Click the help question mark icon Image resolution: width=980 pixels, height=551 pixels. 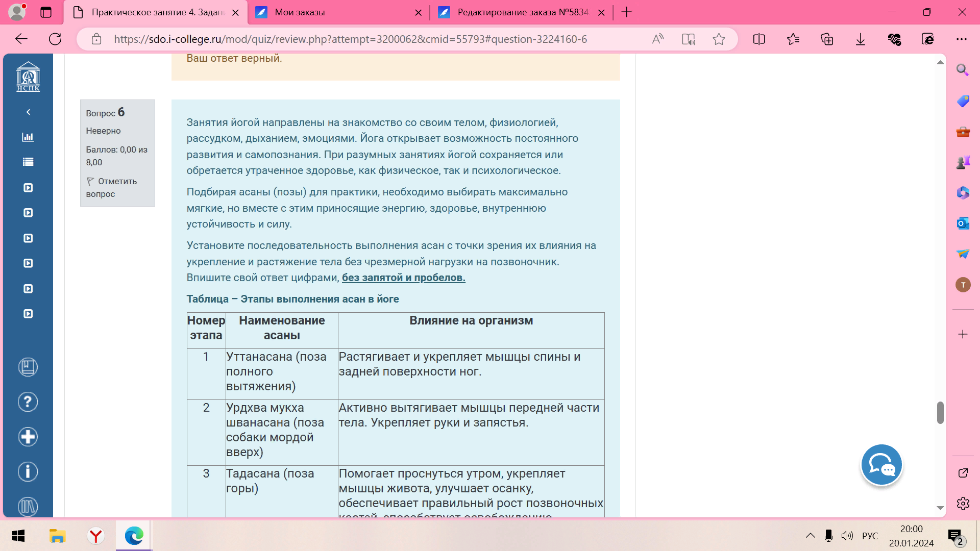coord(28,402)
